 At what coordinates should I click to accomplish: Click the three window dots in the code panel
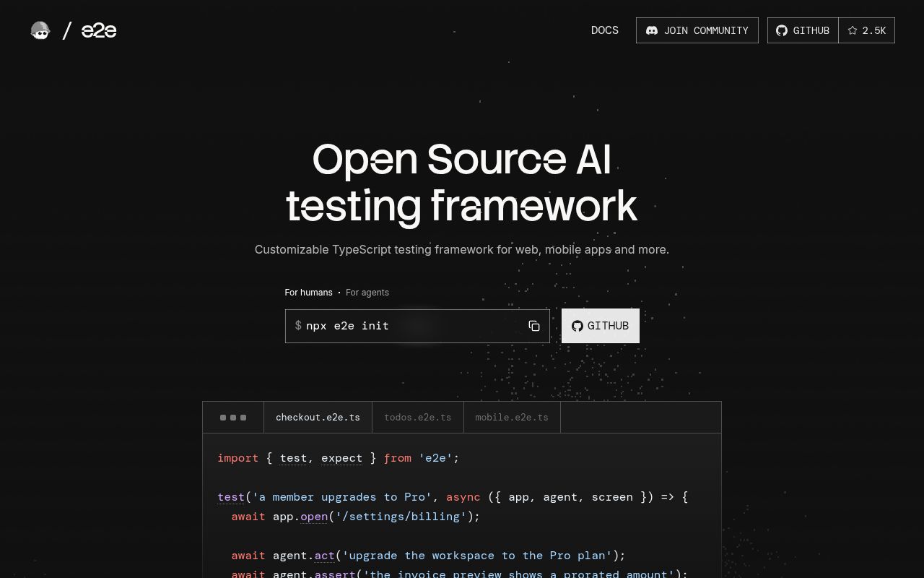(x=233, y=418)
